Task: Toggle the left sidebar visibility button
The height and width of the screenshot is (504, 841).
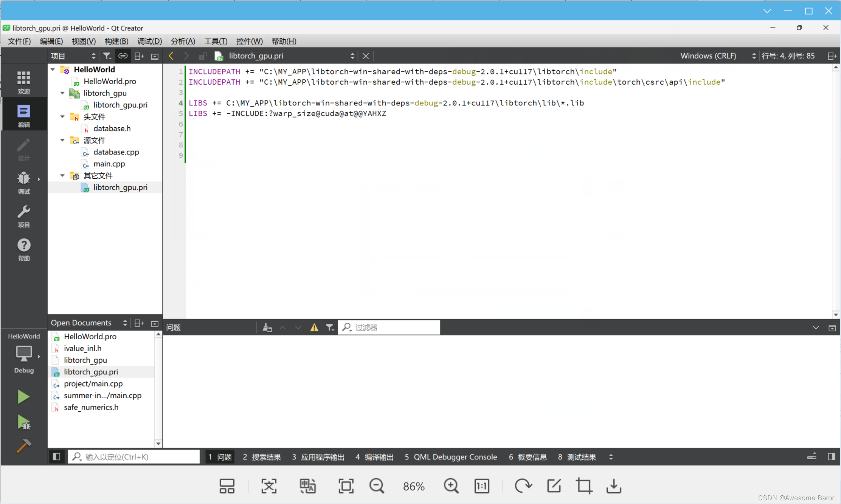Action: pos(57,457)
